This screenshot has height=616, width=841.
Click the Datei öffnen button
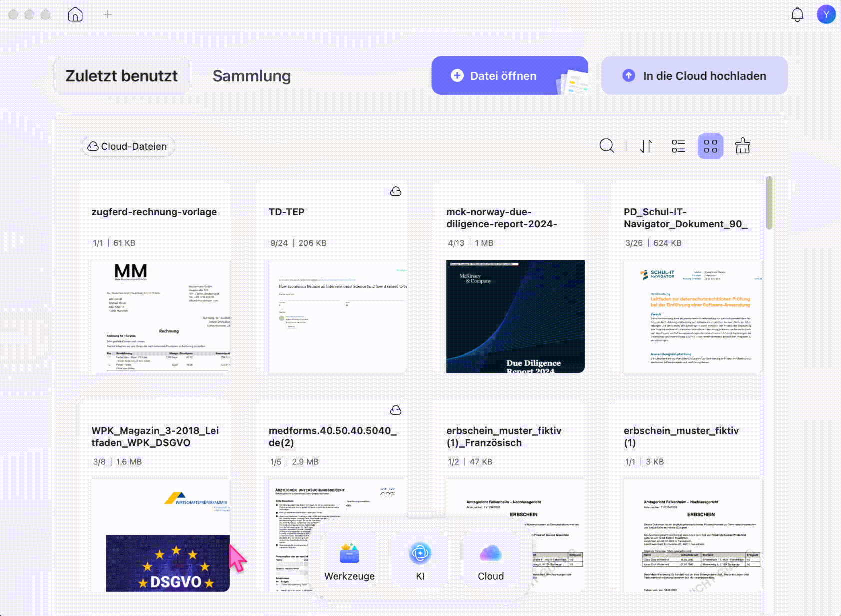[510, 76]
